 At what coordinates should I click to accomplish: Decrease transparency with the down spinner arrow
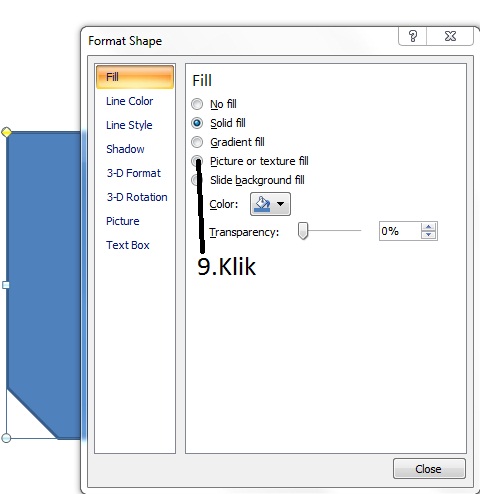coord(429,235)
